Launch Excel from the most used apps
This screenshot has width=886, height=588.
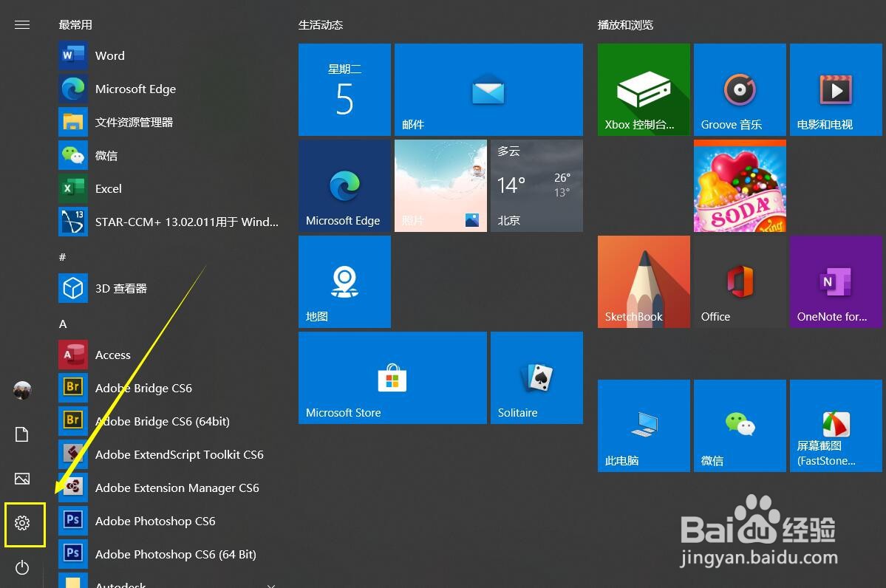(x=108, y=188)
